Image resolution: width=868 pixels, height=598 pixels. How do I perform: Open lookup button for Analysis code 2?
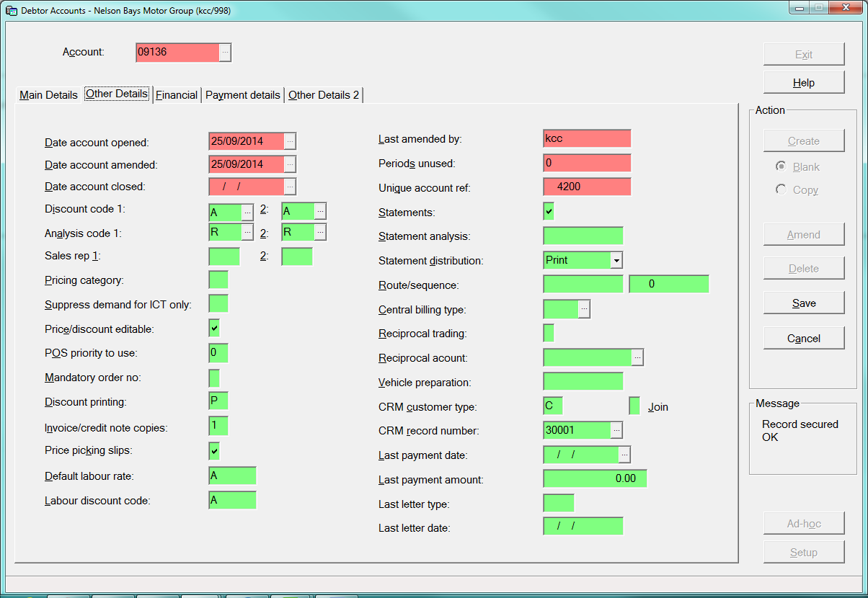tap(320, 232)
